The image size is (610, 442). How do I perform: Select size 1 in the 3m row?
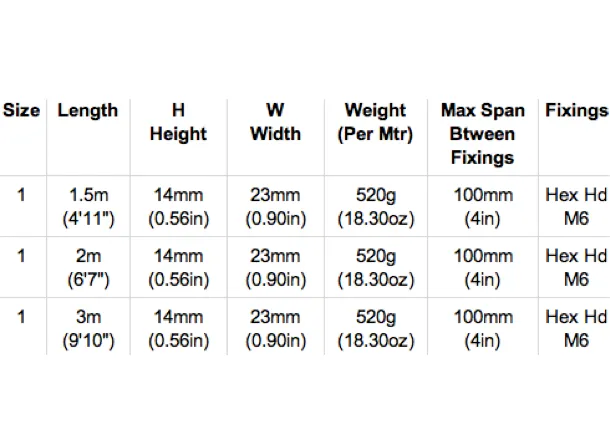pos(21,317)
